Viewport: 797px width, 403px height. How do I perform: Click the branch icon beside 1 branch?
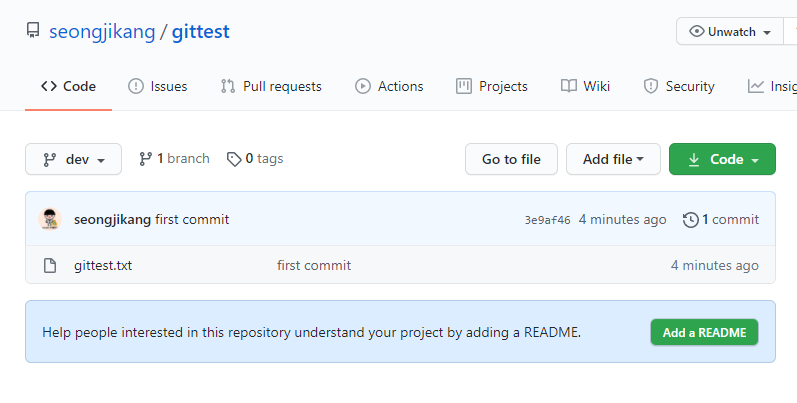pos(146,158)
